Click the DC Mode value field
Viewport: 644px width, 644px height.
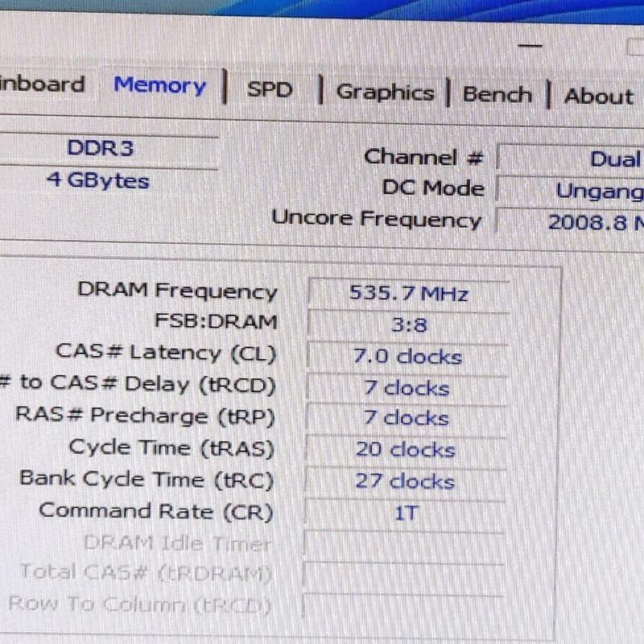[x=572, y=191]
